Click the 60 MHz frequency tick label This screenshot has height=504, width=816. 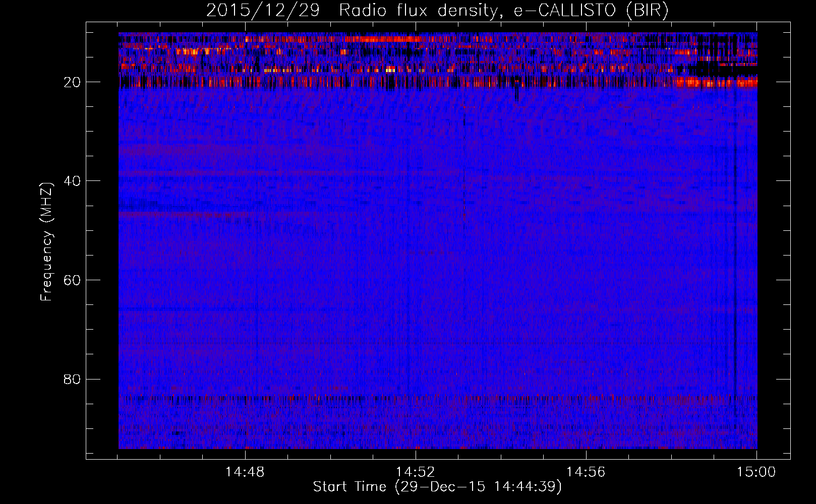[x=73, y=280]
